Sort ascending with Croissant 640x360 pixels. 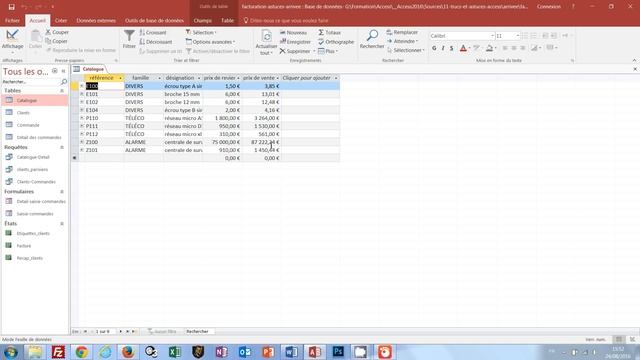coord(153,32)
